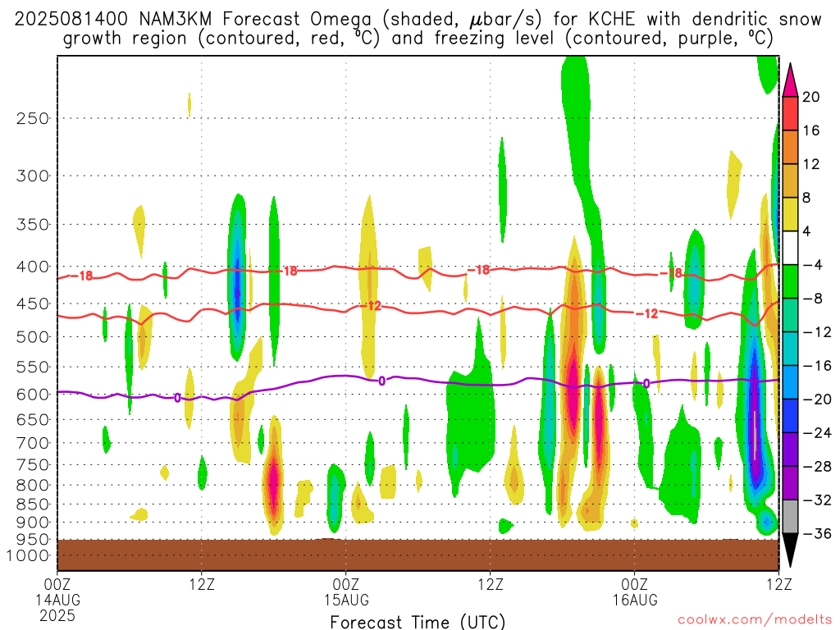Image resolution: width=840 pixels, height=630 pixels.
Task: Click the 950 pressure level label
Action: tap(33, 540)
